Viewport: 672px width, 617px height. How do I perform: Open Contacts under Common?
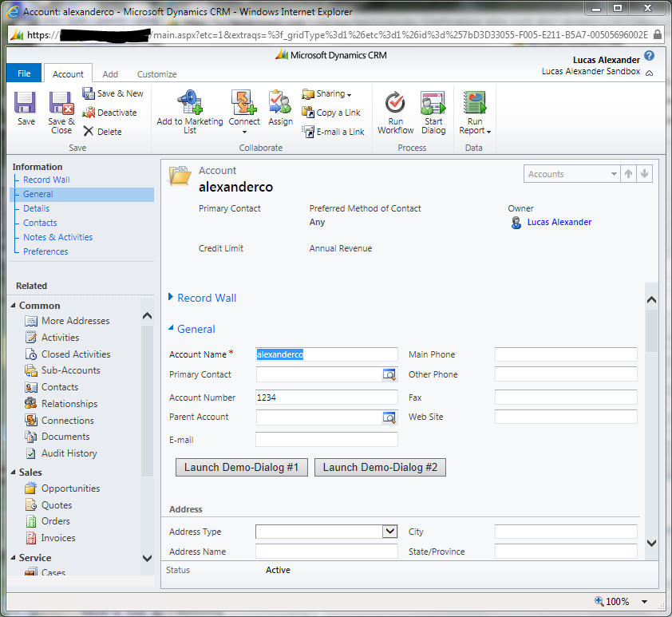coord(51,387)
